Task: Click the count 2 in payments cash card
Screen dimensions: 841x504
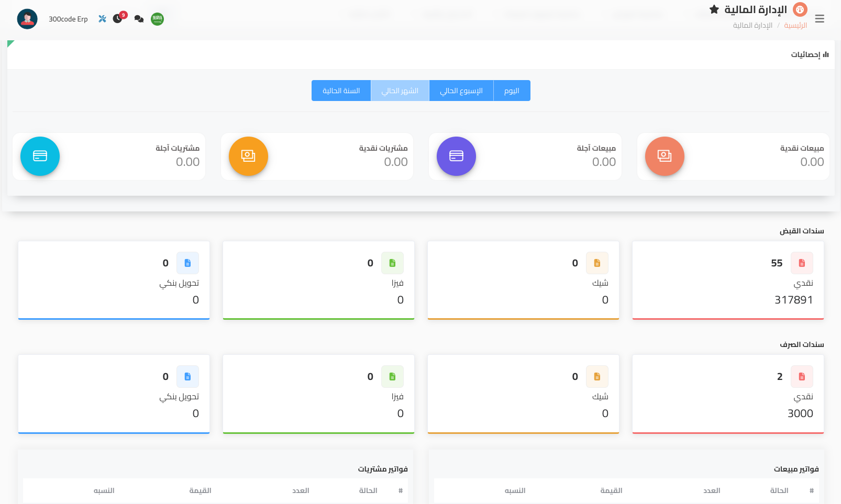Action: (780, 376)
